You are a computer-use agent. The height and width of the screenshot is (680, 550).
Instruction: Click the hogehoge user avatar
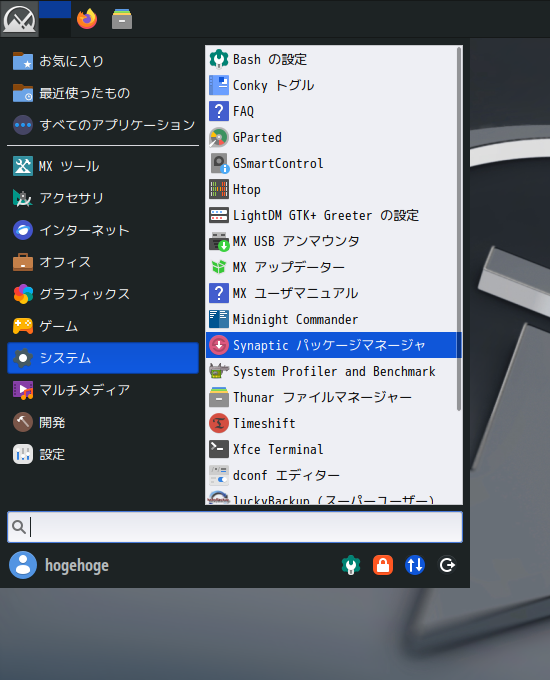click(23, 565)
